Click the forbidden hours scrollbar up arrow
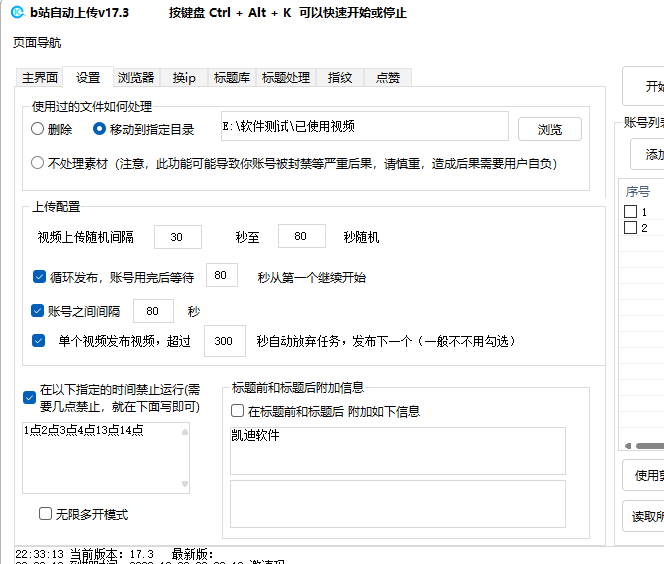664x564 pixels. (x=185, y=432)
